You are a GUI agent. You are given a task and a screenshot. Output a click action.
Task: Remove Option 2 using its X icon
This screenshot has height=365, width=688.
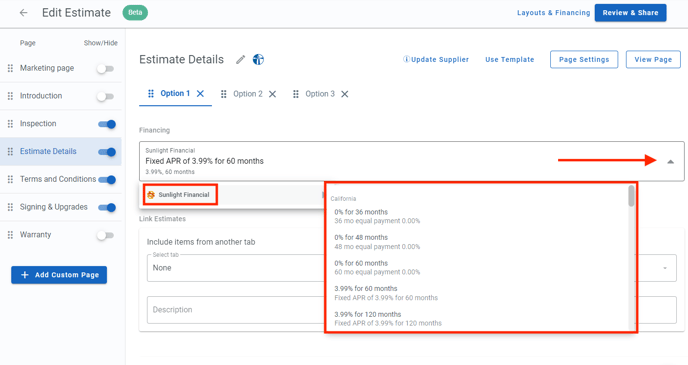[272, 94]
